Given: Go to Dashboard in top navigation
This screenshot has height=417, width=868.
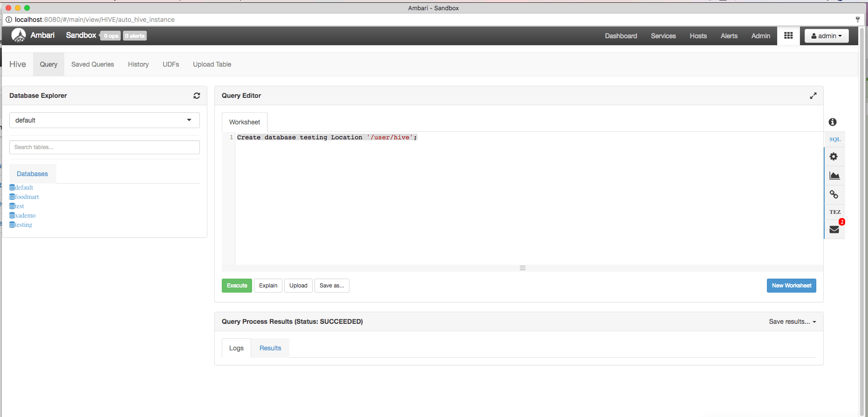Looking at the screenshot, I should point(621,36).
